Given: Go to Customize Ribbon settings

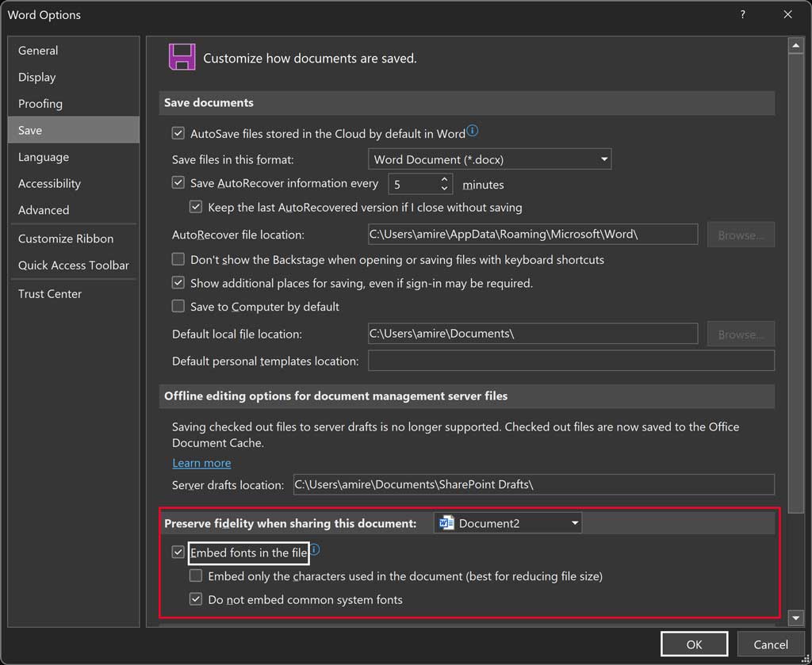Looking at the screenshot, I should [x=74, y=239].
